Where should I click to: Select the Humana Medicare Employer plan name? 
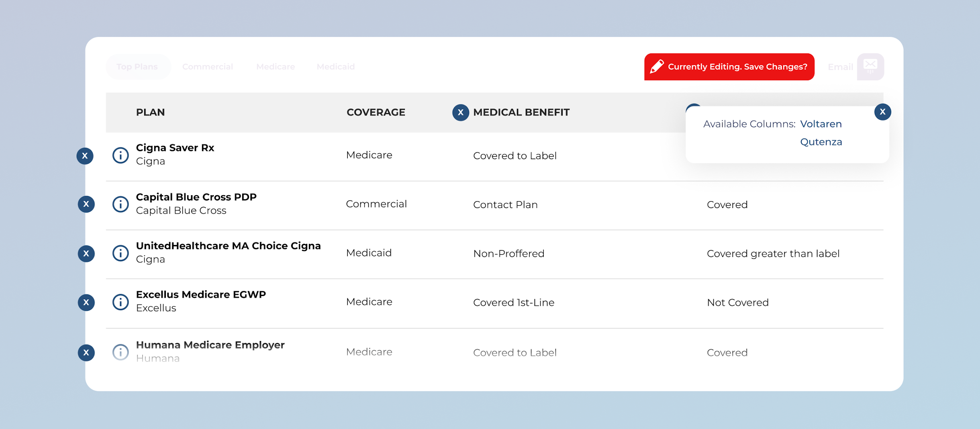tap(210, 345)
